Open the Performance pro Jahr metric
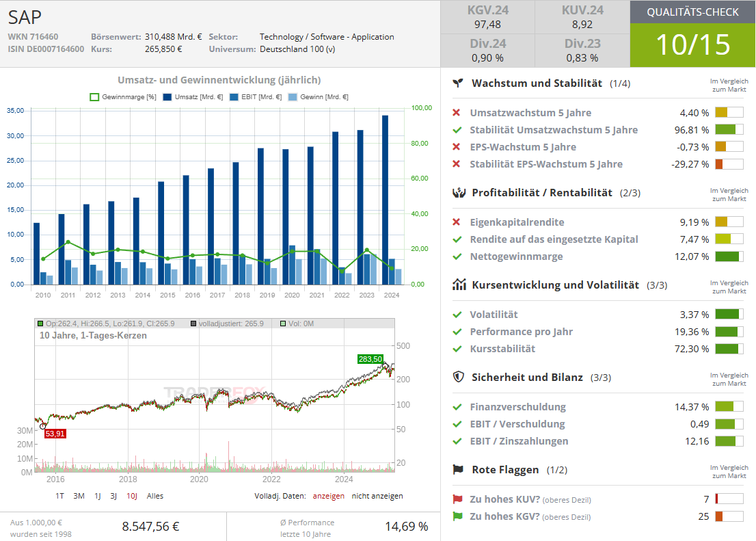Viewport: 756px width, 541px height. [x=521, y=332]
